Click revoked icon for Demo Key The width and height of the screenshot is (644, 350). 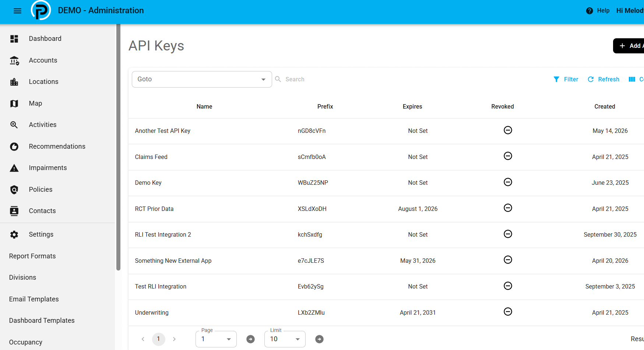[508, 182]
